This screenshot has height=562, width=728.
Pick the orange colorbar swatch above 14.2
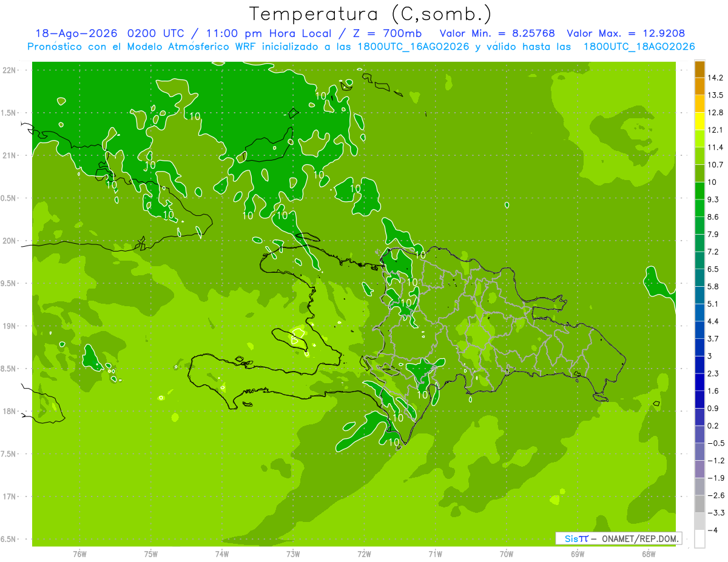[x=699, y=69]
